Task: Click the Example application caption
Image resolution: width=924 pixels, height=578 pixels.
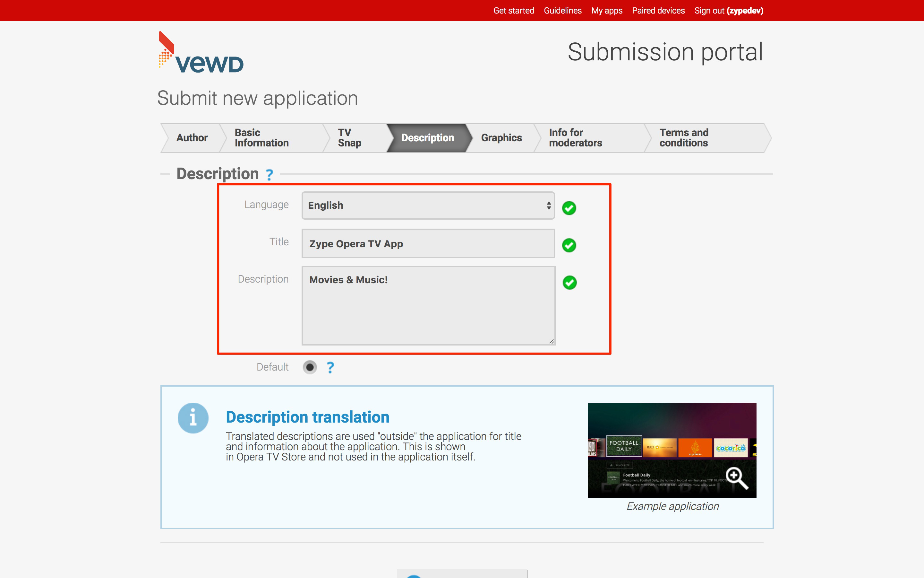Action: coord(672,506)
